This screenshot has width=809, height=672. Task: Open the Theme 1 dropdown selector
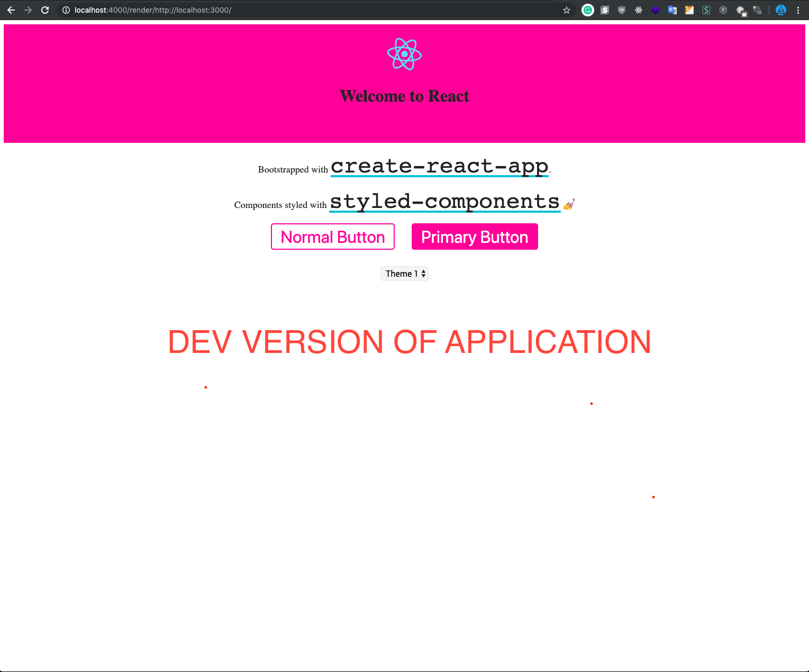click(x=404, y=274)
